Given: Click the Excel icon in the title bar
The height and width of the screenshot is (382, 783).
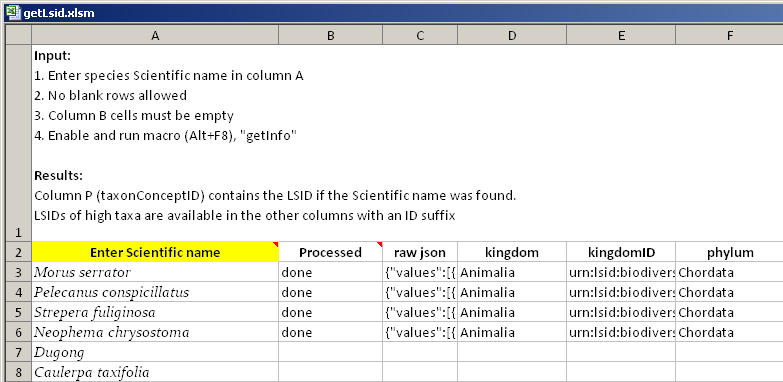Looking at the screenshot, I should click(13, 13).
